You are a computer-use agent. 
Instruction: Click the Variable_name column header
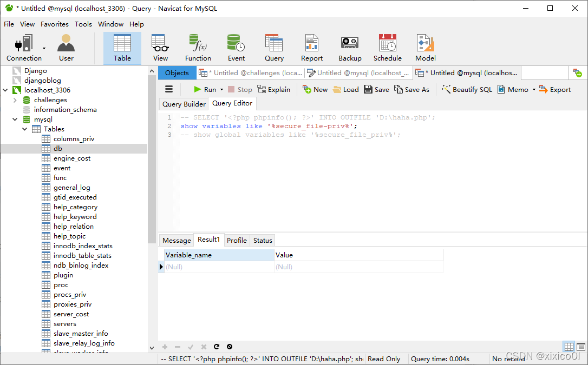coord(219,255)
